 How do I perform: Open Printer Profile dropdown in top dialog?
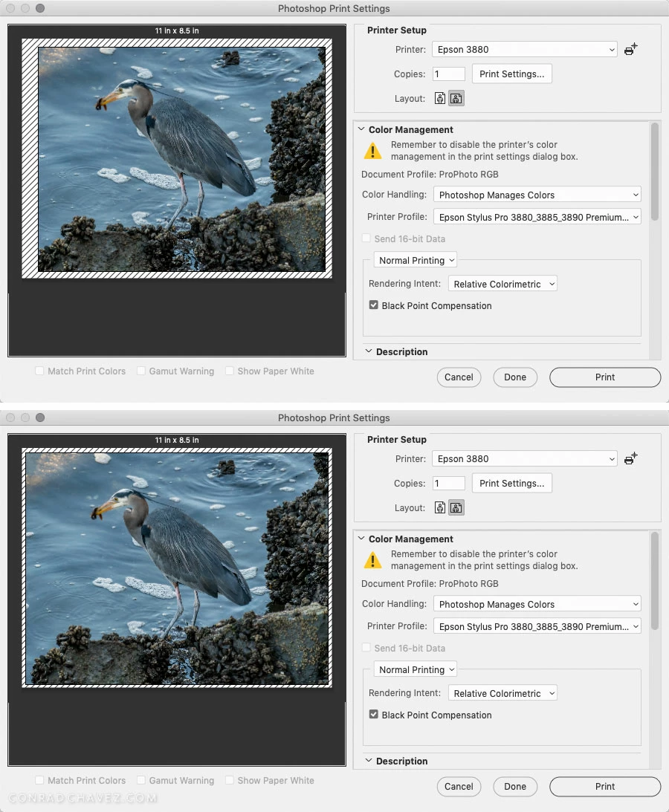[x=537, y=217]
